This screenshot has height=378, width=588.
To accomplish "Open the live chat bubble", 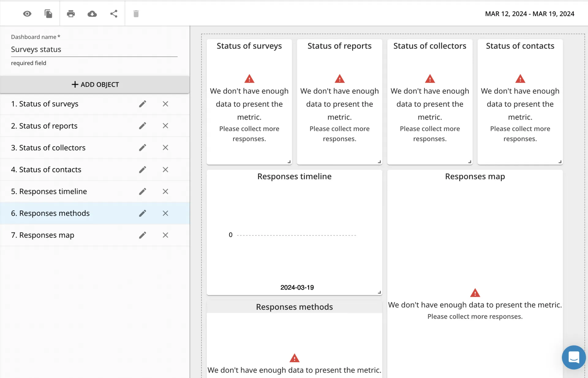I will [574, 357].
